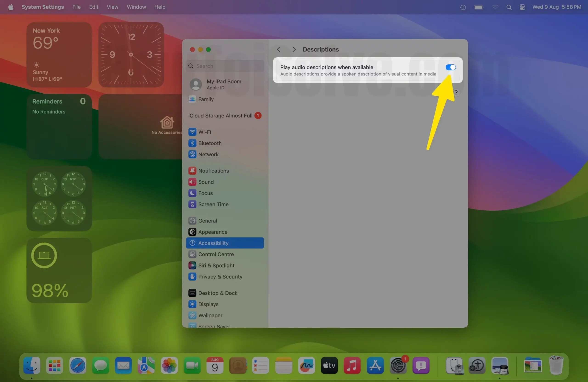The image size is (588, 382).
Task: Open Notifications settings
Action: (213, 170)
